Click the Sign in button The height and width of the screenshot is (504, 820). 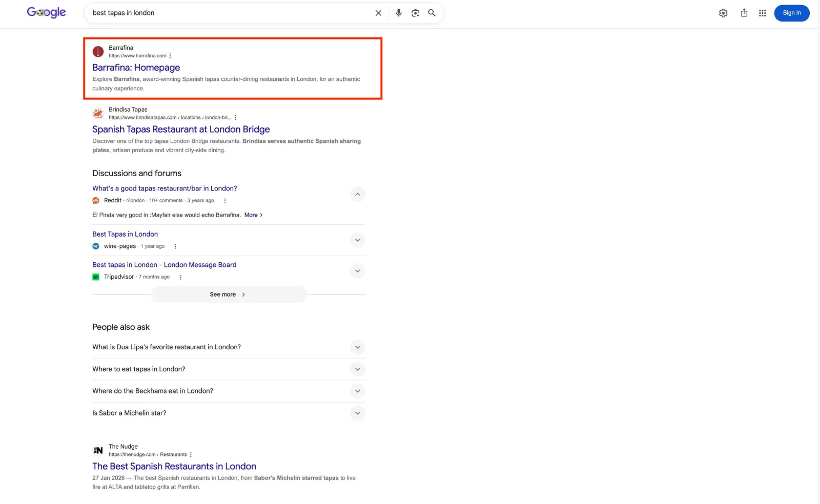(792, 13)
